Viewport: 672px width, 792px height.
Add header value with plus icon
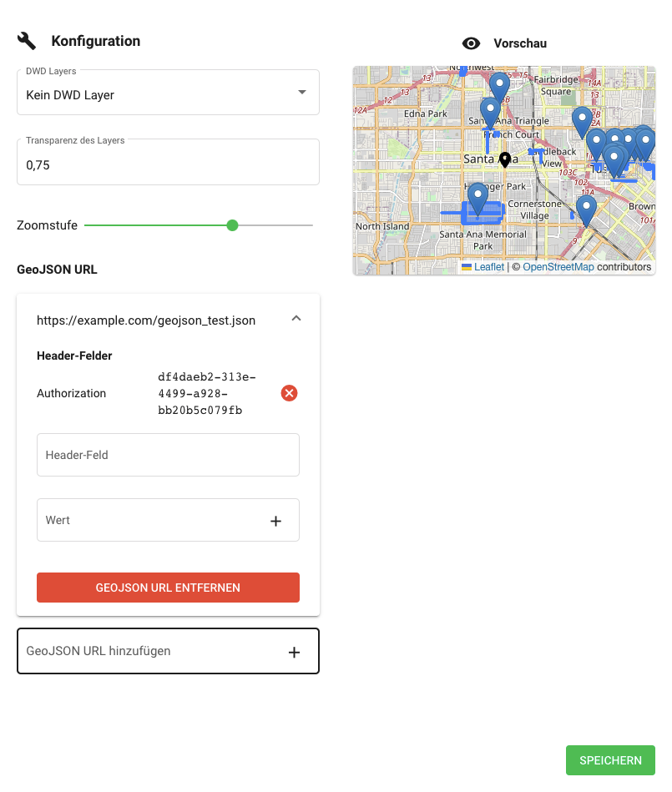point(275,521)
